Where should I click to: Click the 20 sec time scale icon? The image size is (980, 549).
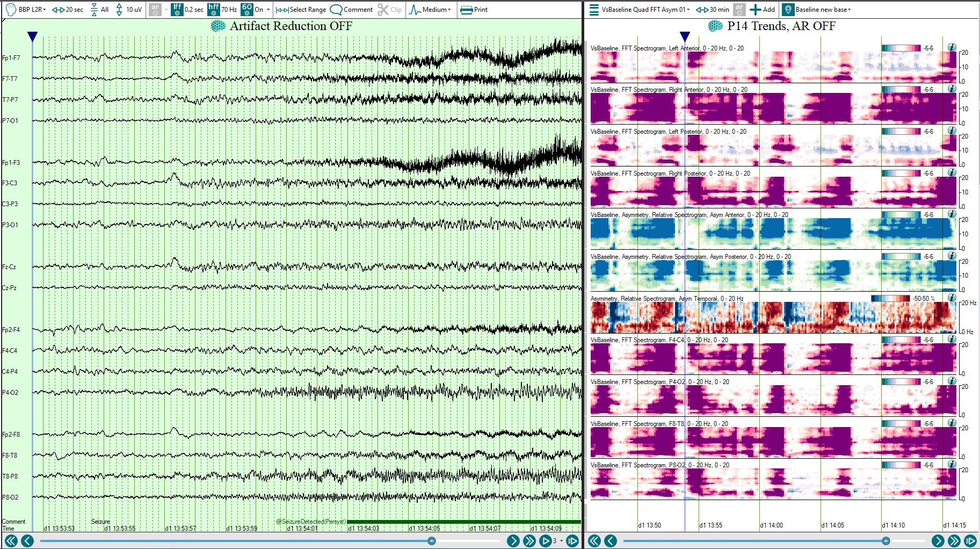click(x=58, y=9)
